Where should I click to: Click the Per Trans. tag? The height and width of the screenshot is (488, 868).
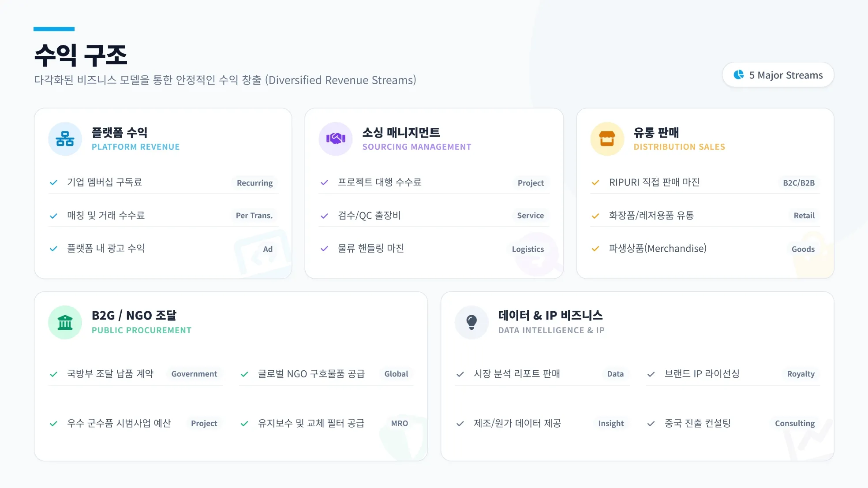[x=254, y=216]
